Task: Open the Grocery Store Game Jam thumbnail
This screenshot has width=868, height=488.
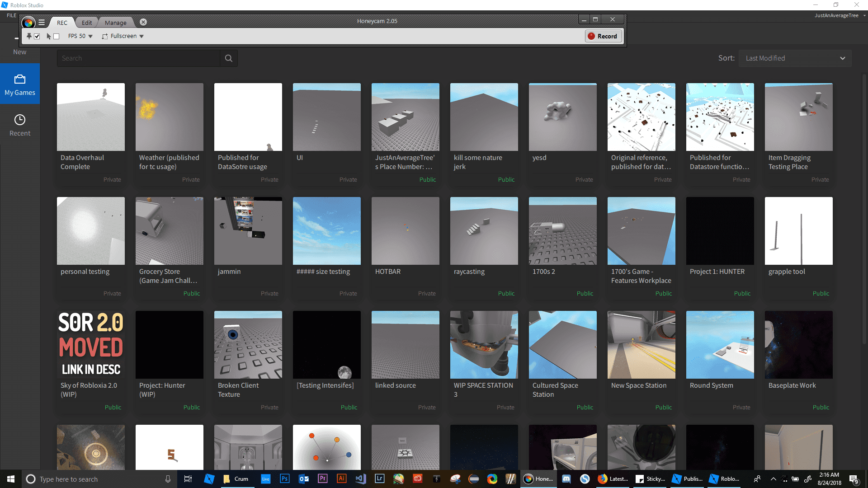Action: [170, 231]
